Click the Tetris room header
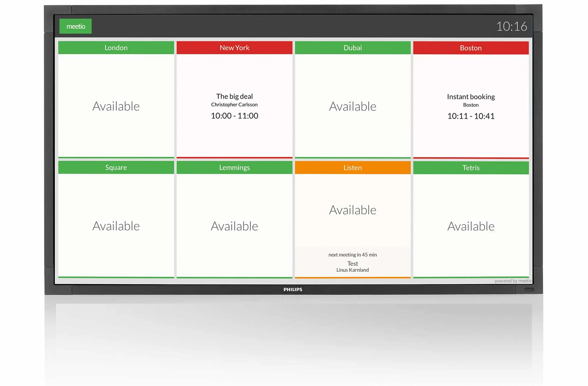The image size is (588, 386). coord(471,168)
